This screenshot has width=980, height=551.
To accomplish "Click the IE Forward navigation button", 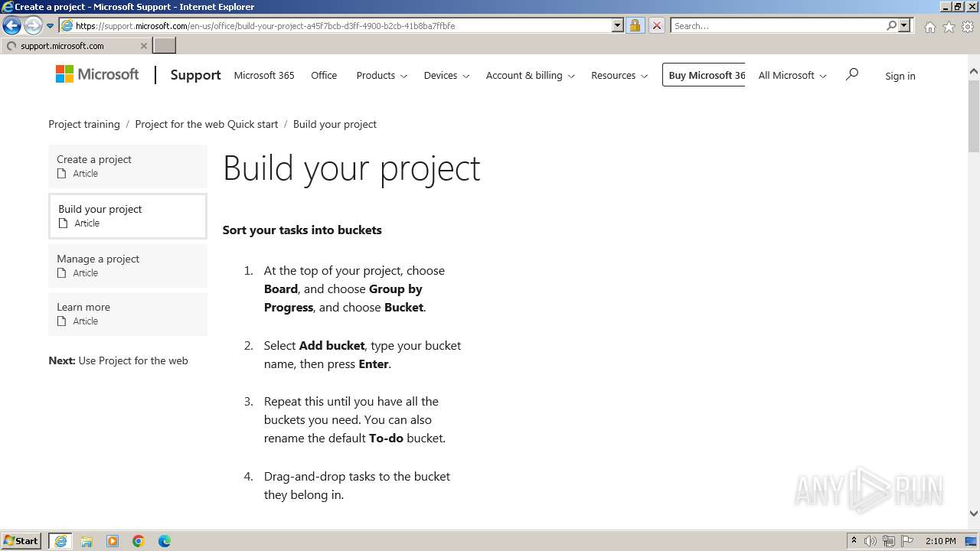I will click(33, 25).
